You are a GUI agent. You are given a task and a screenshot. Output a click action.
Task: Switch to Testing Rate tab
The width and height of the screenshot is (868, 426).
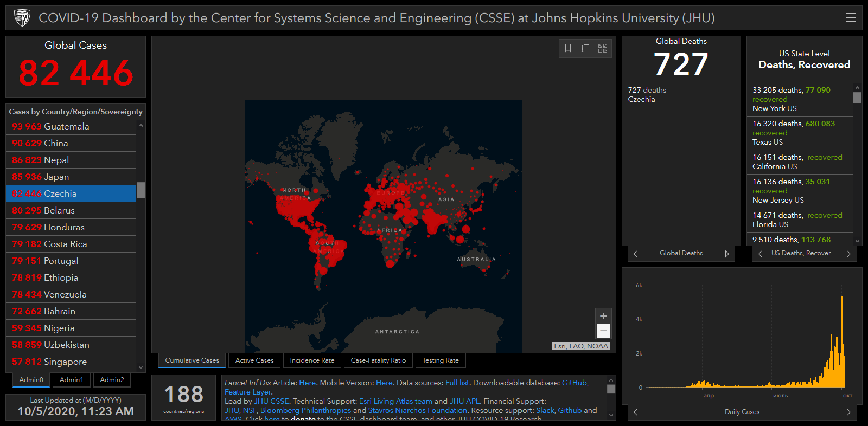441,360
